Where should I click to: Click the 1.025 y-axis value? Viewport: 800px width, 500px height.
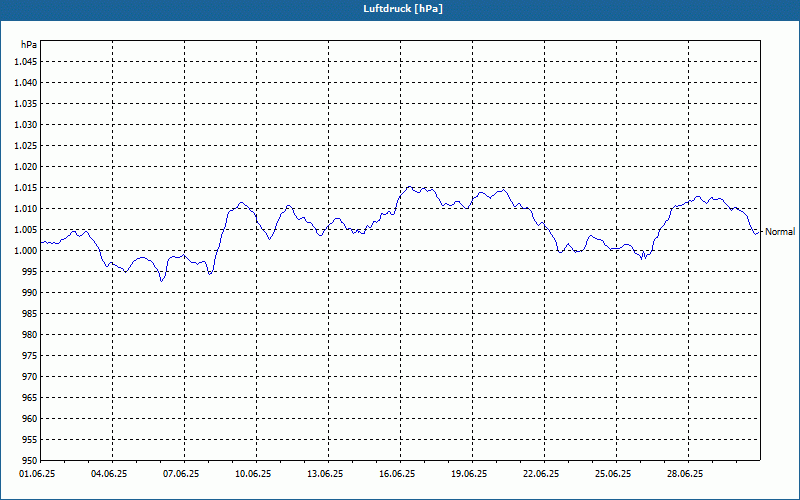click(26, 145)
